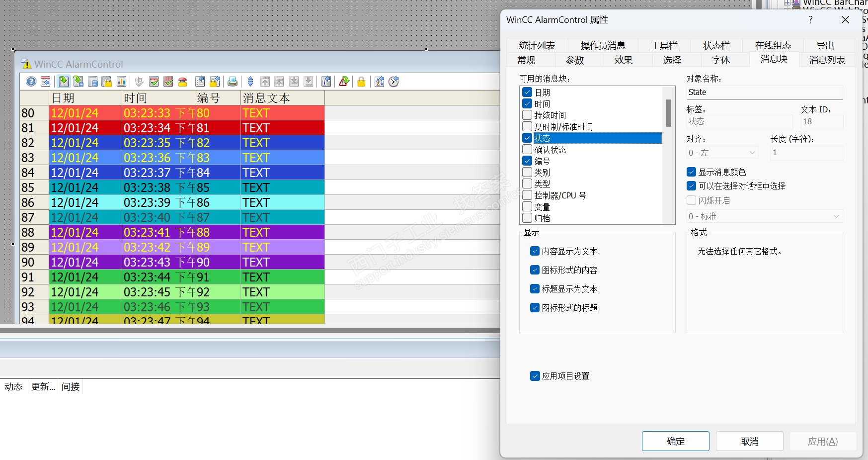Show the lock list view
The height and width of the screenshot is (460, 868).
click(x=107, y=82)
